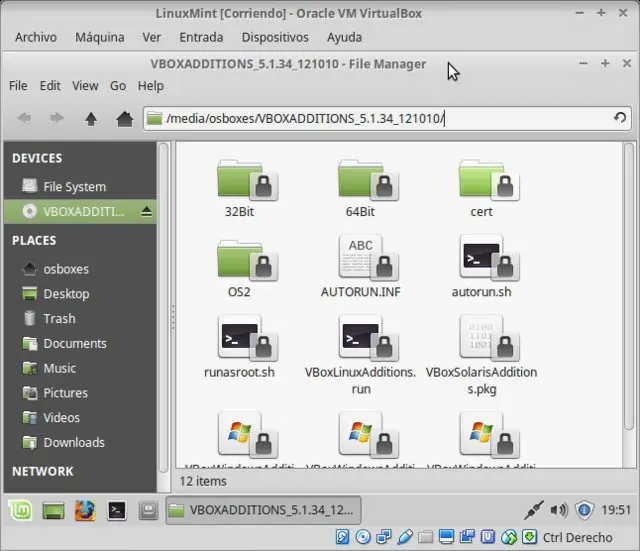Go forward with the forward arrow
The image size is (640, 551).
pyautogui.click(x=57, y=118)
